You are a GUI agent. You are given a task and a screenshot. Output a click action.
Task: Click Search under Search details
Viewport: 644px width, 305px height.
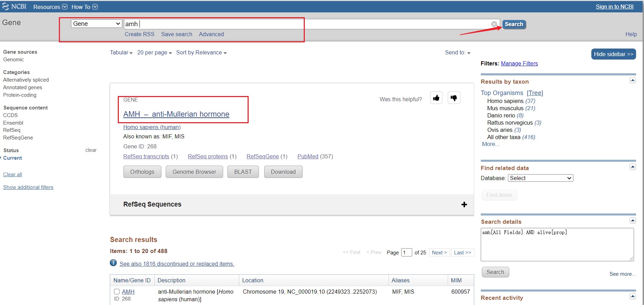point(495,272)
